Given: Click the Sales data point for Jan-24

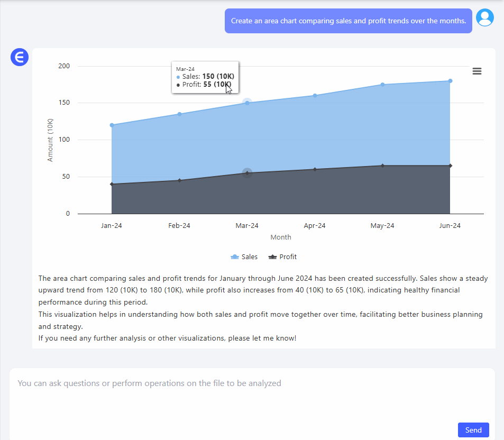Looking at the screenshot, I should click(112, 125).
